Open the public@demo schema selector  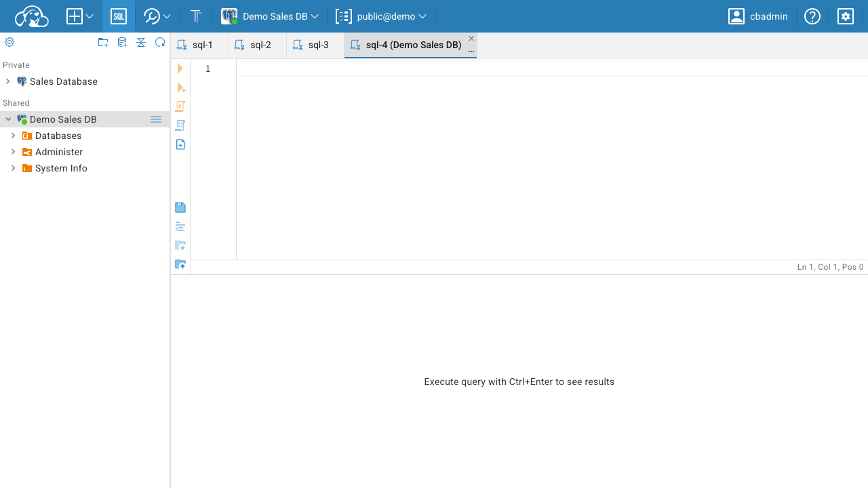pos(381,16)
